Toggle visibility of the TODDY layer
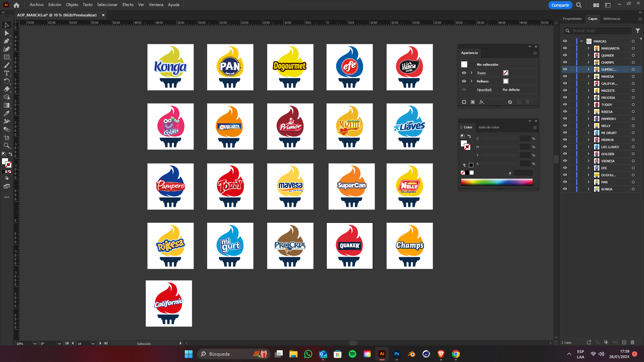Screen dimensions: 644x362 pos(565,105)
